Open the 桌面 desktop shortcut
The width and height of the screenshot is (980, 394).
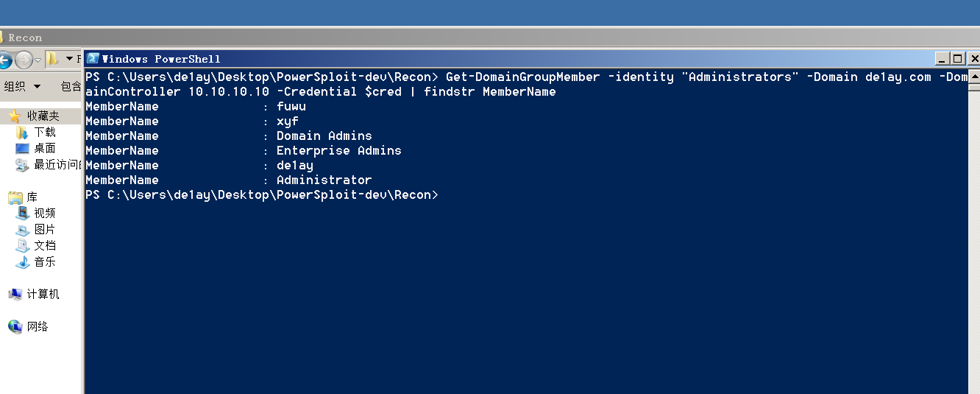click(x=44, y=149)
